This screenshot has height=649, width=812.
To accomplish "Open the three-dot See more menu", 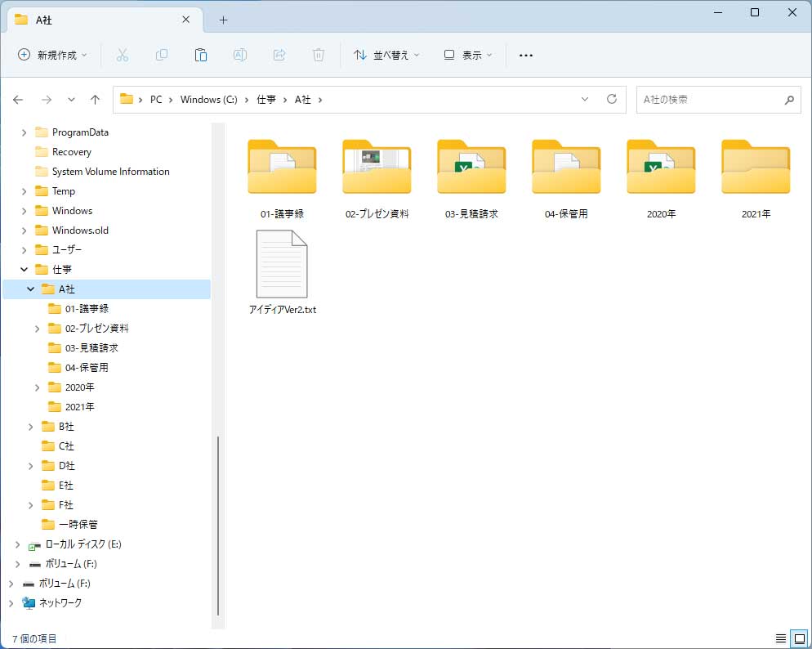I will (525, 56).
